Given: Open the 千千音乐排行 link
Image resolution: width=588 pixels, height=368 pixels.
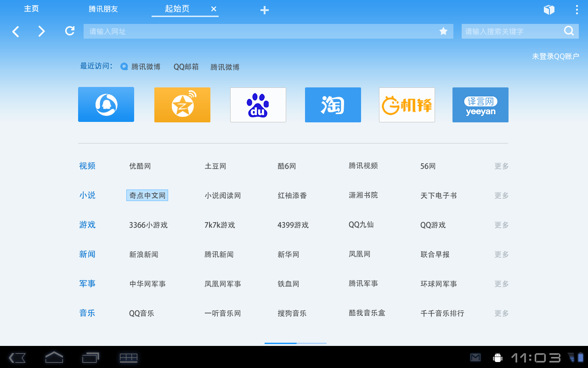Looking at the screenshot, I should pyautogui.click(x=442, y=313).
